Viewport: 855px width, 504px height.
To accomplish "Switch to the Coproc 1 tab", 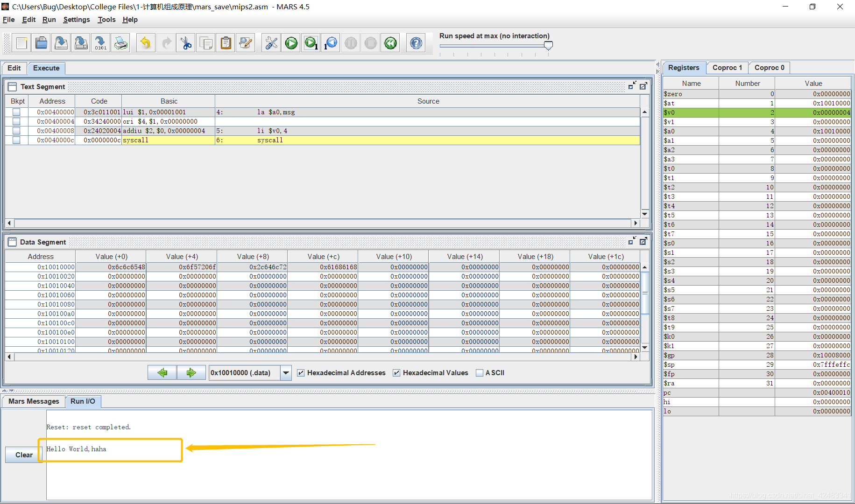I will [x=727, y=68].
